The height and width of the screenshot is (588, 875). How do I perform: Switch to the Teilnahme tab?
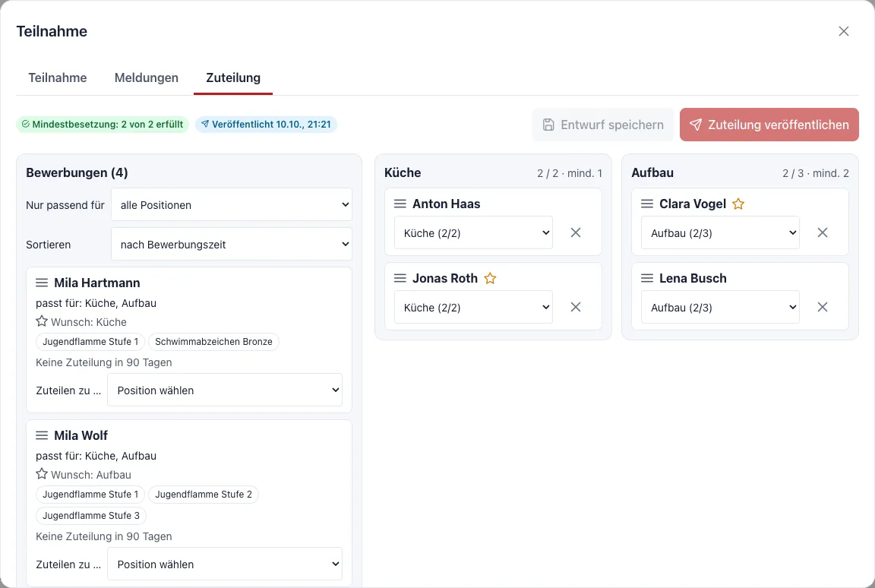[x=58, y=77]
